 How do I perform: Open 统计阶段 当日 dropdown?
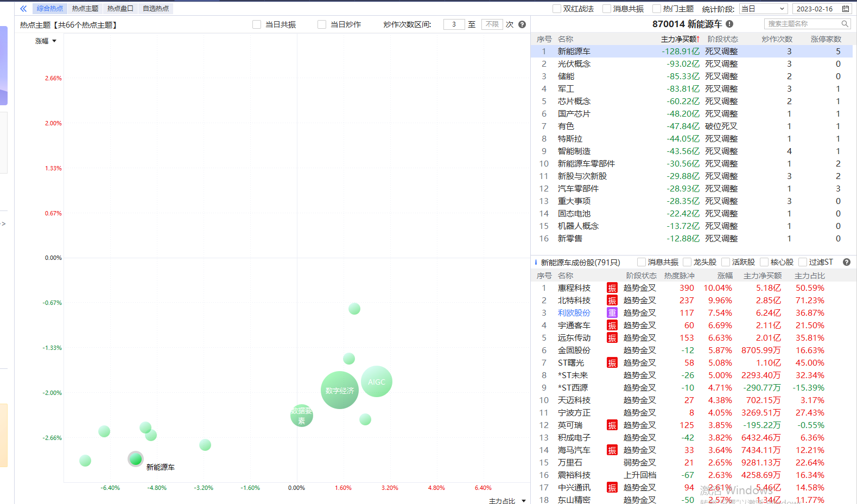[763, 9]
